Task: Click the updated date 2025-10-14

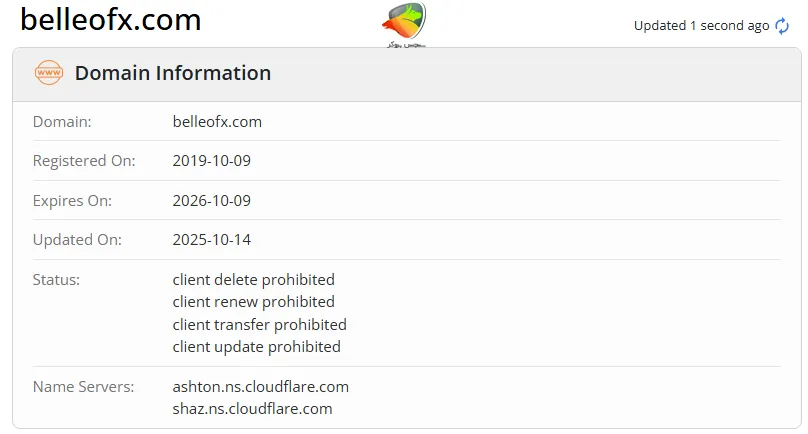Action: [211, 240]
